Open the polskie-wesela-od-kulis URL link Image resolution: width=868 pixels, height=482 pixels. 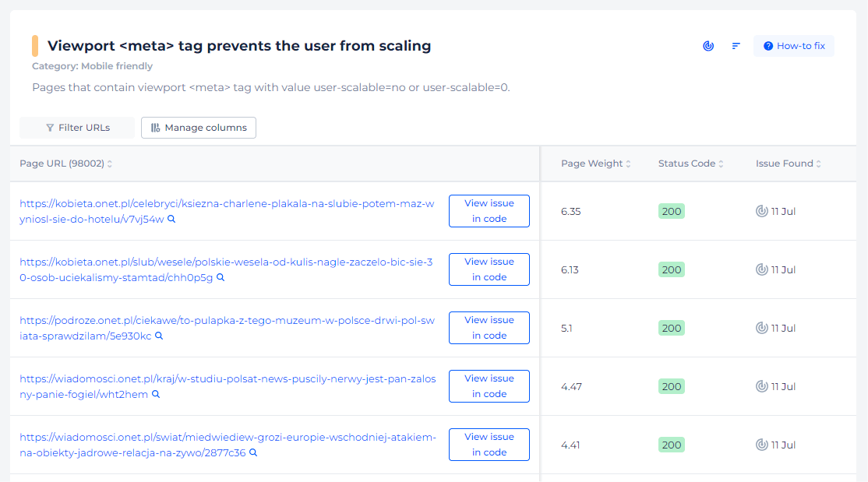pos(226,269)
